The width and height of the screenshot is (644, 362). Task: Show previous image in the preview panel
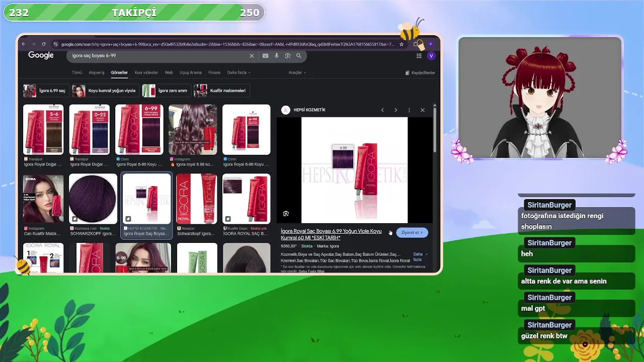[x=382, y=110]
